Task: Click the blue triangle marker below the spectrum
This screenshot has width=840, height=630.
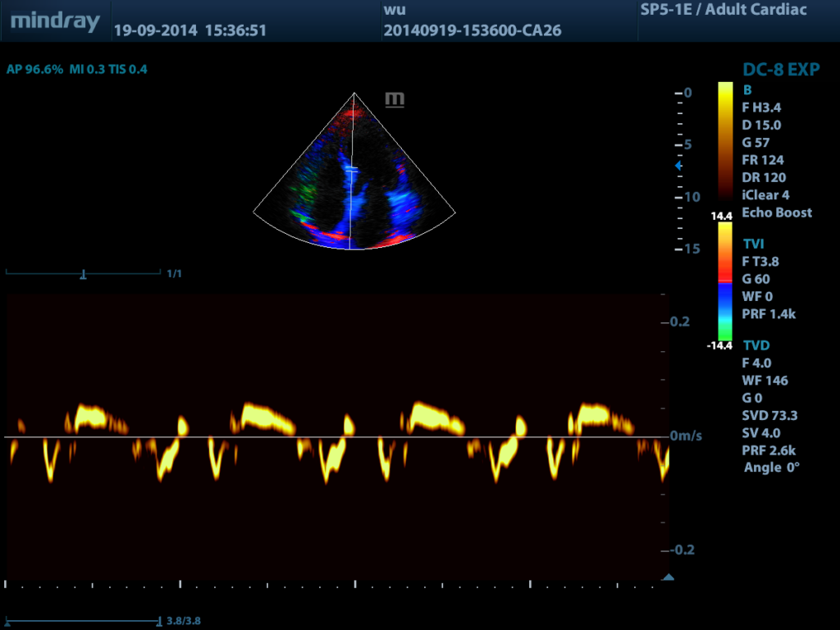Action: point(668,577)
